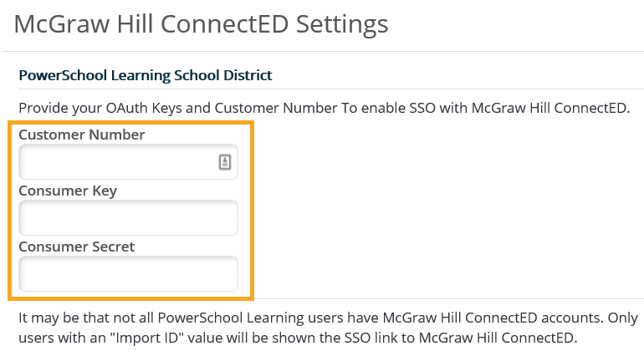Click the contact autofill icon in Customer Number
Screen dimensions: 644x351
point(225,162)
